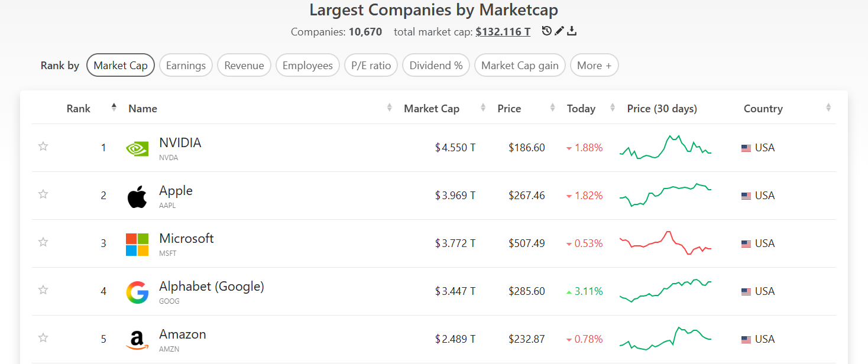Screen dimensions: 868x364
Task: Click the Apple logo icon
Action: 137,196
